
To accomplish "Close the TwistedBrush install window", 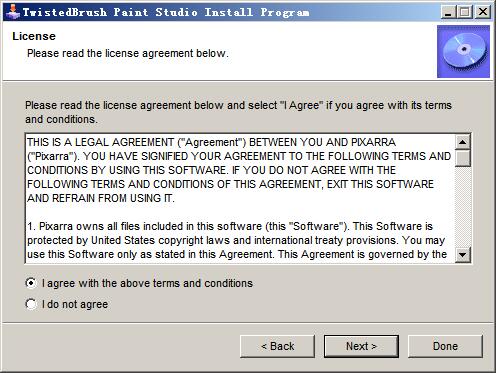I will 483,12.
